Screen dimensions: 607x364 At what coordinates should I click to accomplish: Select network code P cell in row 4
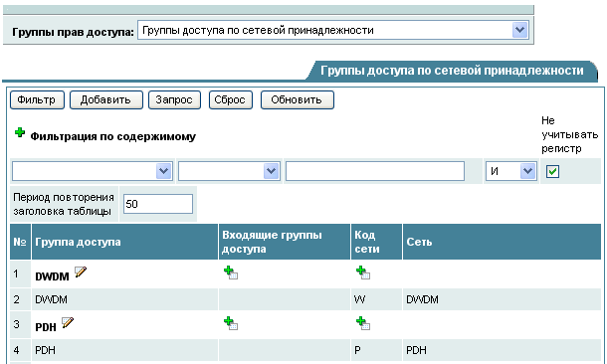(377, 350)
